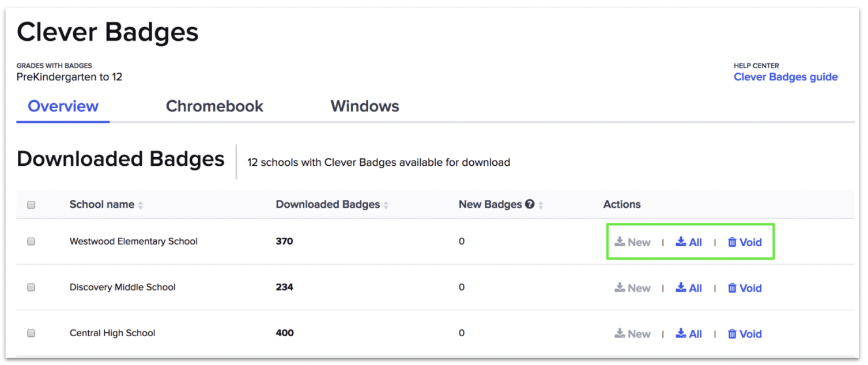Switch to the Chromebook tab
Screen dimensions: 868x365
[214, 106]
